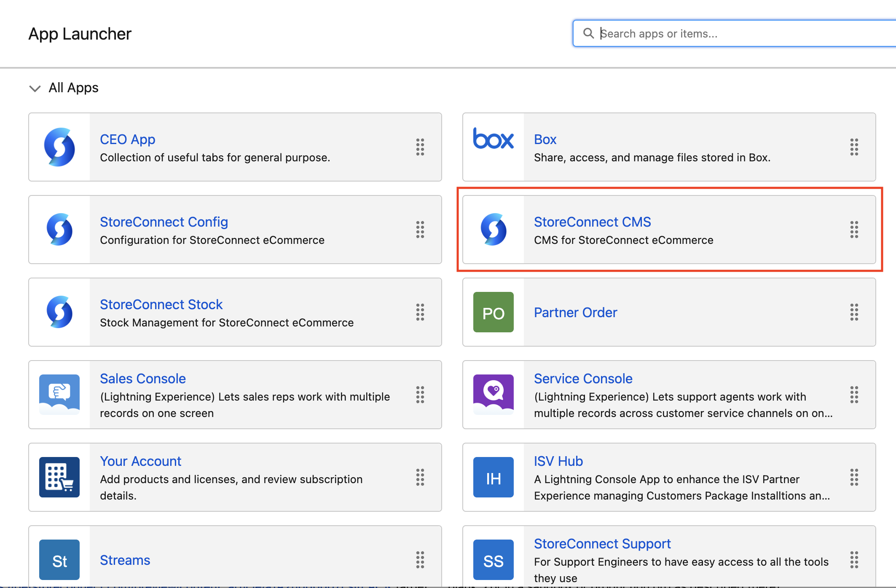Open the CEO App link
This screenshot has height=588, width=896.
[x=128, y=139]
